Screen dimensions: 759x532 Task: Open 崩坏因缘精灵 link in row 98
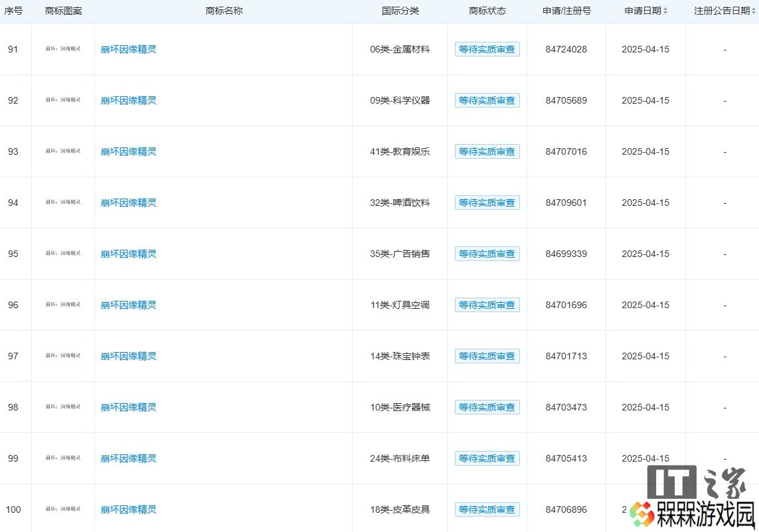click(128, 407)
